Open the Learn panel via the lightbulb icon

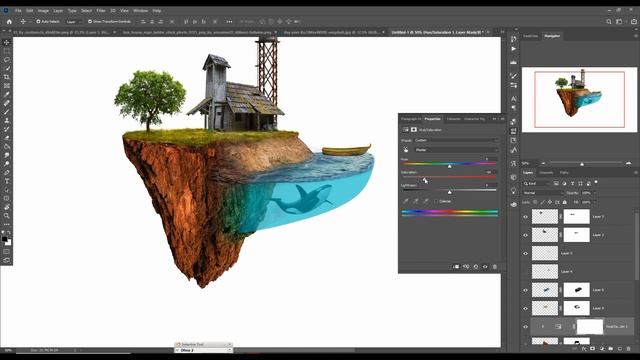tap(513, 191)
